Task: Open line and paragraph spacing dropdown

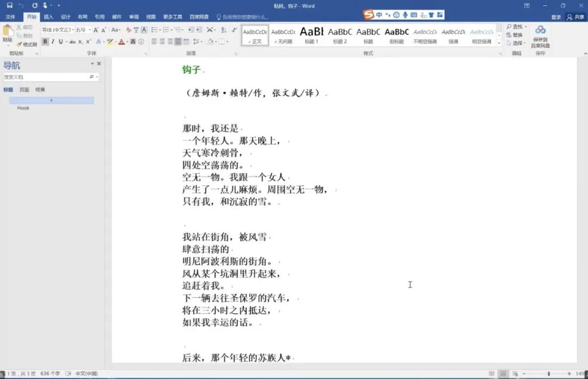Action: [198, 41]
